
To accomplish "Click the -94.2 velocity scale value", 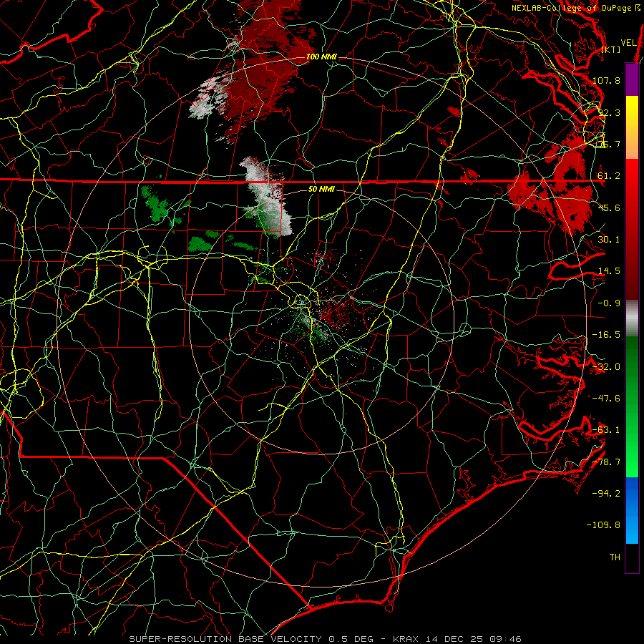I will pyautogui.click(x=606, y=494).
